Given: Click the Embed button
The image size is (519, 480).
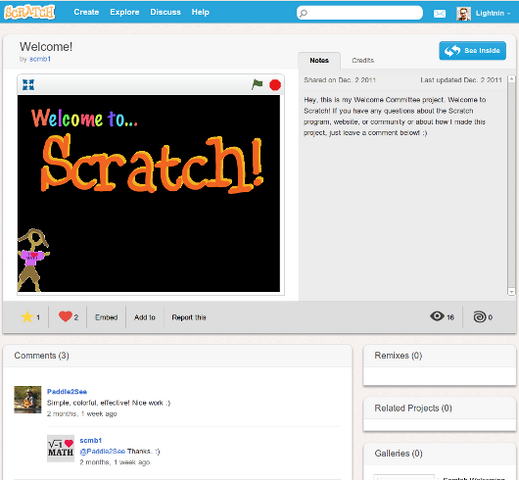Looking at the screenshot, I should pyautogui.click(x=106, y=317).
